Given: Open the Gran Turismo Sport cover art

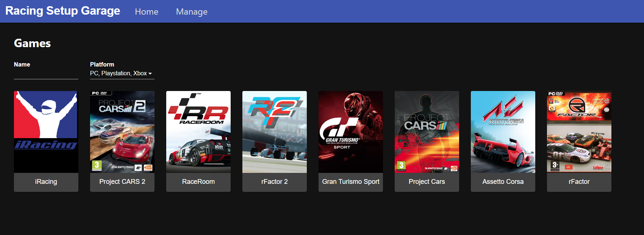Looking at the screenshot, I should pos(351,132).
